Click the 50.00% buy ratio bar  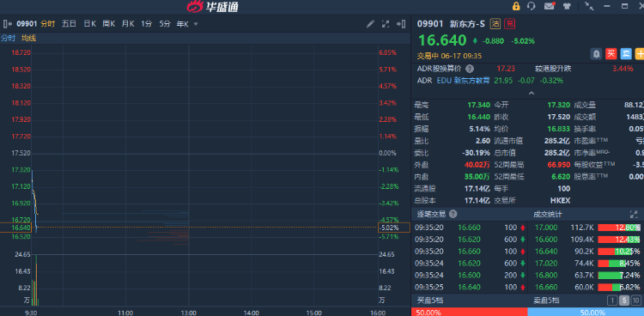pos(469,312)
